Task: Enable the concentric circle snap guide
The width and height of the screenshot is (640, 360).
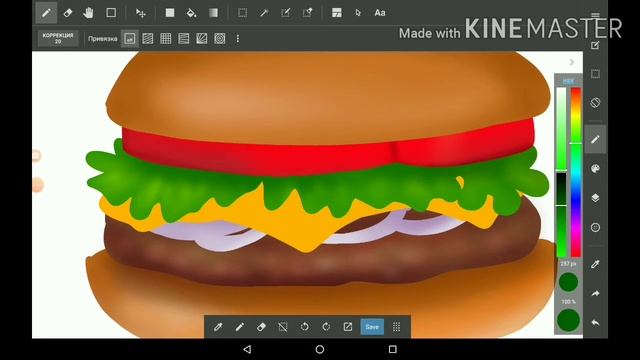Action: pos(220,39)
